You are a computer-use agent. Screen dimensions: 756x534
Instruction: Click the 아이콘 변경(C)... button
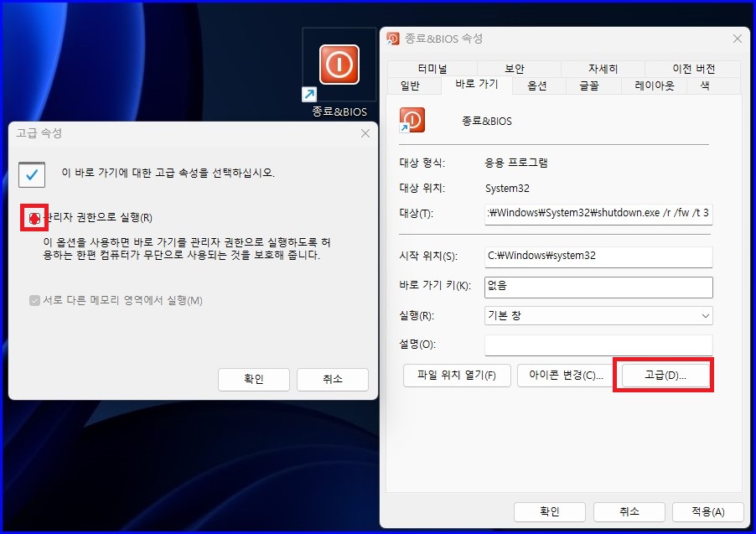pyautogui.click(x=567, y=376)
